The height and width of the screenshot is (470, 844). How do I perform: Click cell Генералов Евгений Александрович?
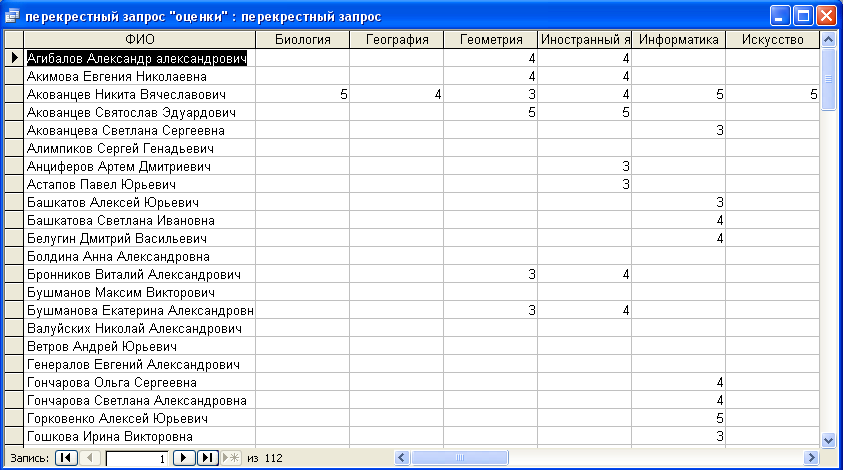click(139, 364)
